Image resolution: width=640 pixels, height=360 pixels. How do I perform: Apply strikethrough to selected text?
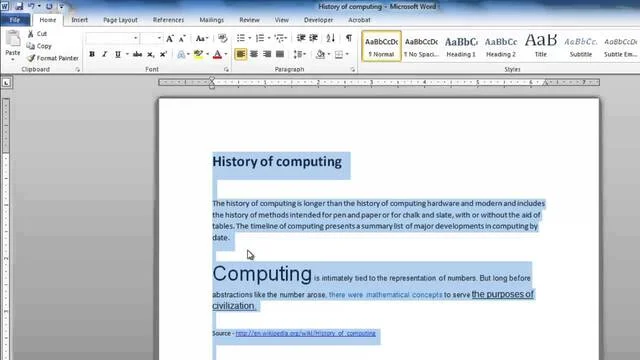click(x=138, y=54)
